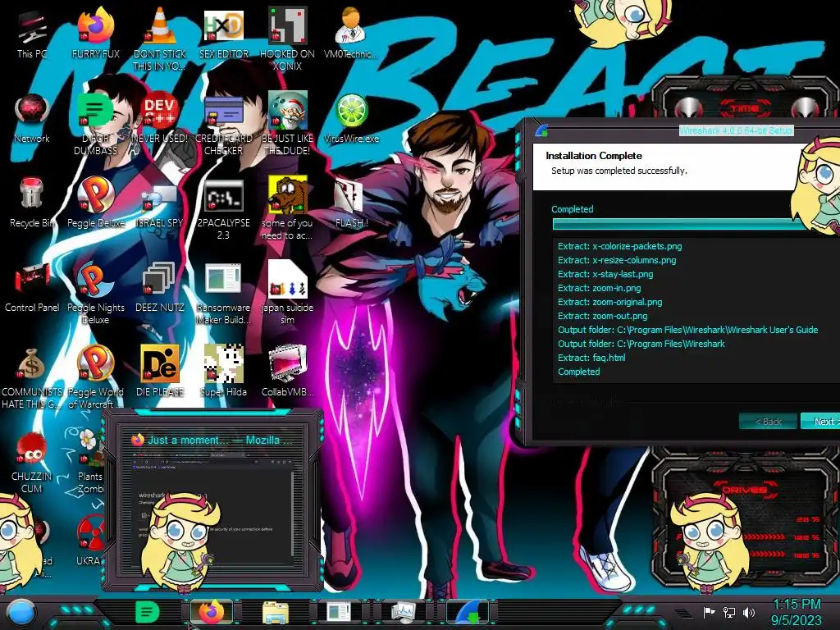Launch the HOOKED ON XONIX icon
840x630 pixels.
pyautogui.click(x=288, y=39)
